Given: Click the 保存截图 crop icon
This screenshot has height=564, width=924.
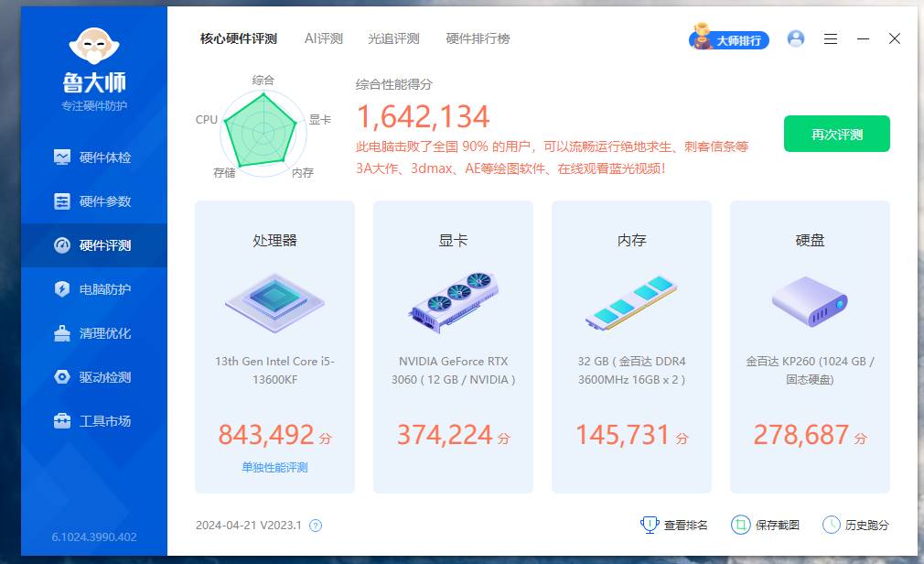Looking at the screenshot, I should [740, 525].
